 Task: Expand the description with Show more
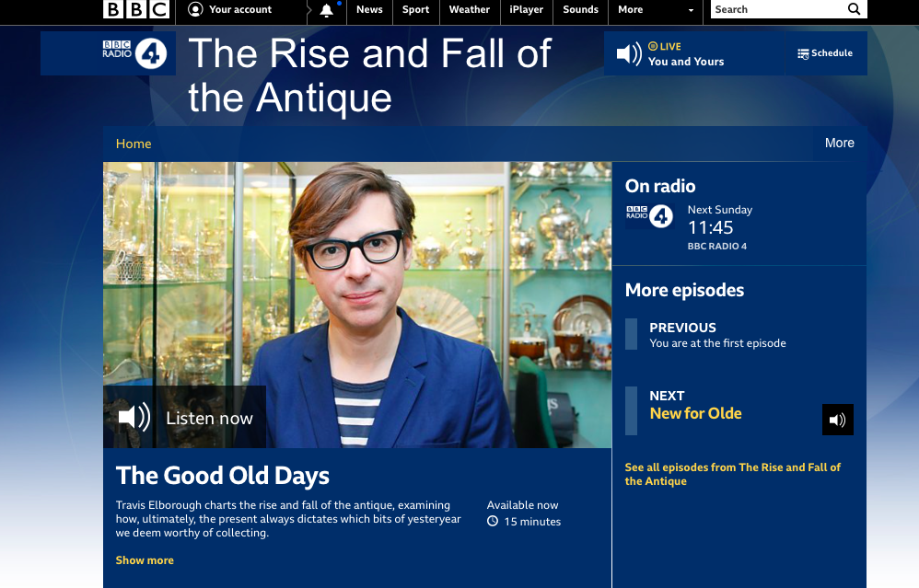[145, 560]
